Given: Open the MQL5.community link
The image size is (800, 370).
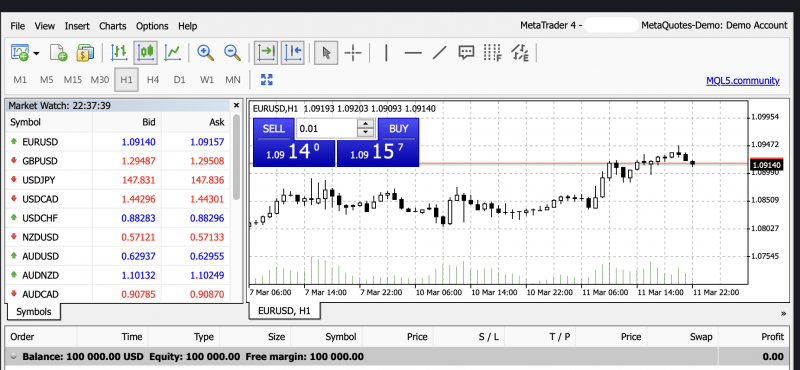Looking at the screenshot, I should tap(743, 80).
